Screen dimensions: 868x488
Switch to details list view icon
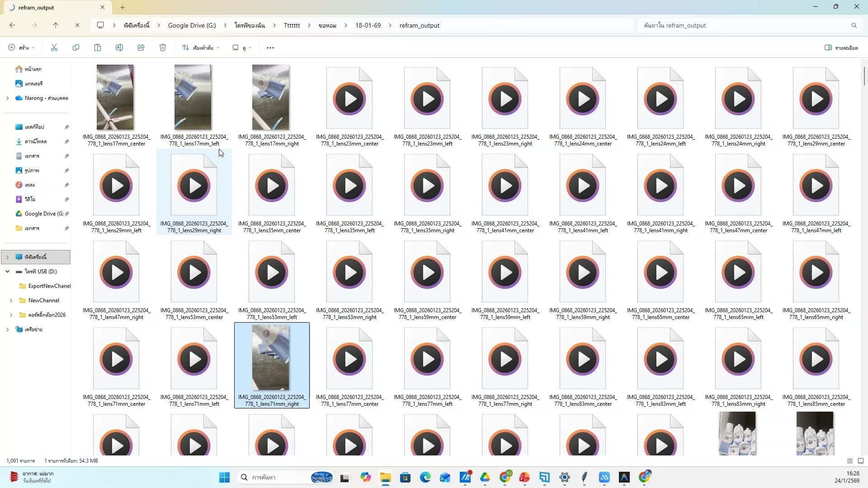coord(849,461)
